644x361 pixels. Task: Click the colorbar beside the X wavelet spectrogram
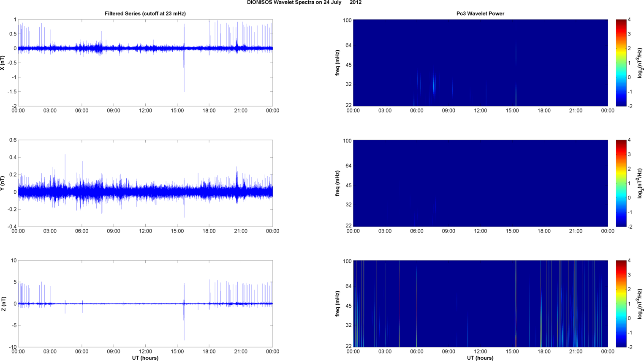(x=621, y=63)
